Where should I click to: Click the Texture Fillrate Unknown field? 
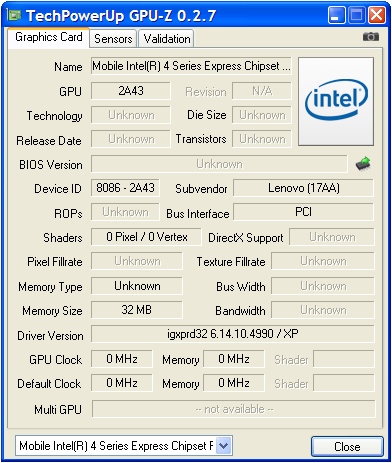point(323,261)
